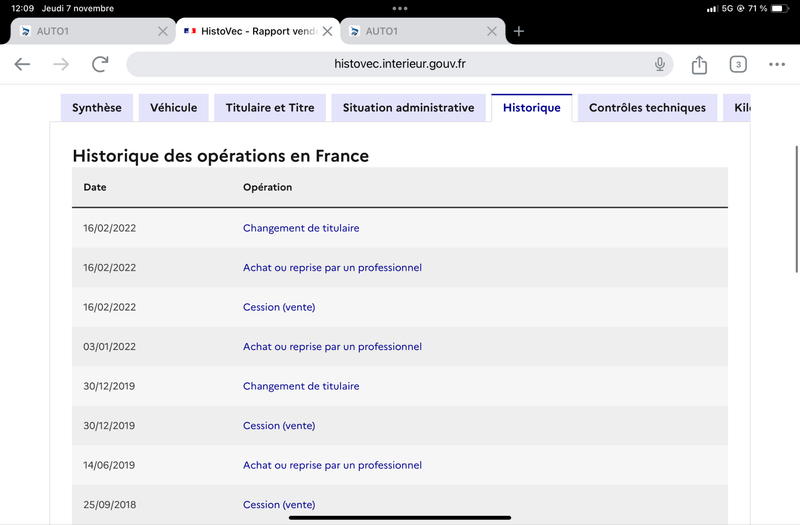Viewport: 800px width, 525px height.
Task: Click the page vertical scrollbar
Action: (x=796, y=209)
